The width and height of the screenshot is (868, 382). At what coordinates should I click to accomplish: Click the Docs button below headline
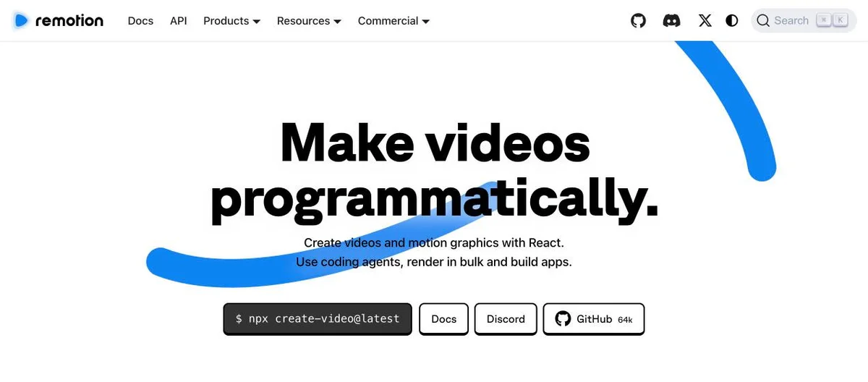[444, 319]
